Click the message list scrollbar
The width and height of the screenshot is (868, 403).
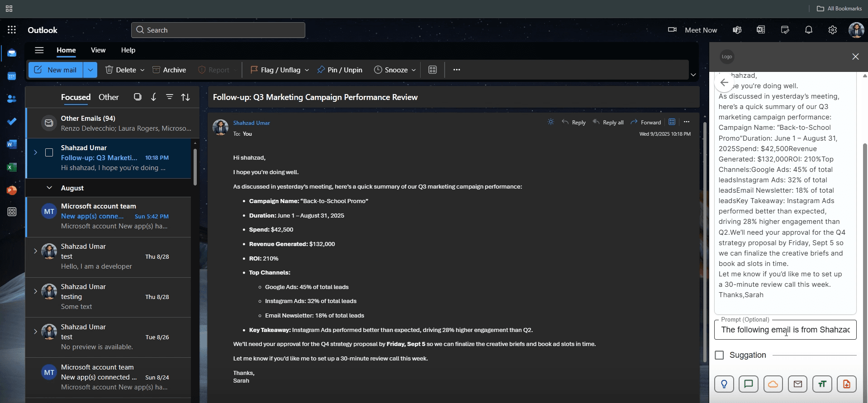tap(195, 167)
